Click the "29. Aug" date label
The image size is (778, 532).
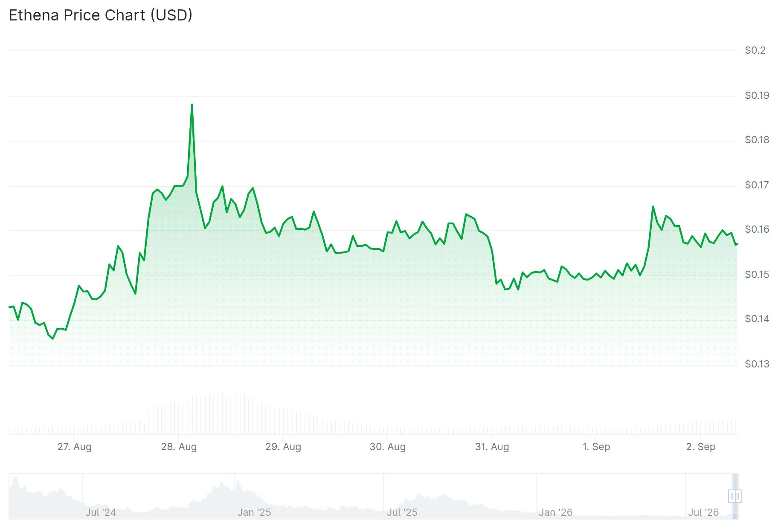(283, 447)
